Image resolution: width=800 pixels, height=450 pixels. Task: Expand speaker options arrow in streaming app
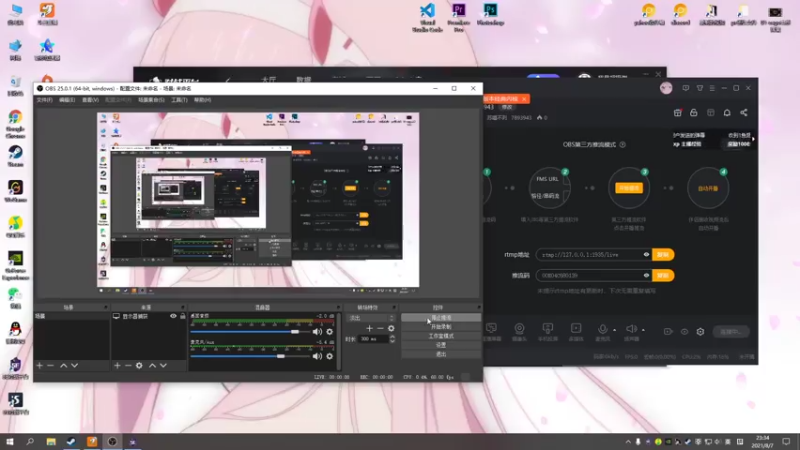[x=643, y=330]
